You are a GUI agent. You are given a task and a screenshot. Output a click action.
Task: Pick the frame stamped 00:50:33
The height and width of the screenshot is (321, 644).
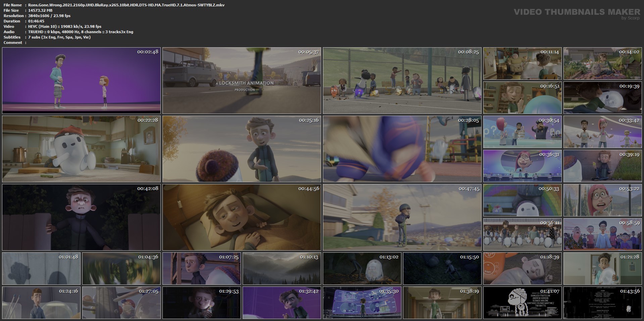pyautogui.click(x=523, y=200)
